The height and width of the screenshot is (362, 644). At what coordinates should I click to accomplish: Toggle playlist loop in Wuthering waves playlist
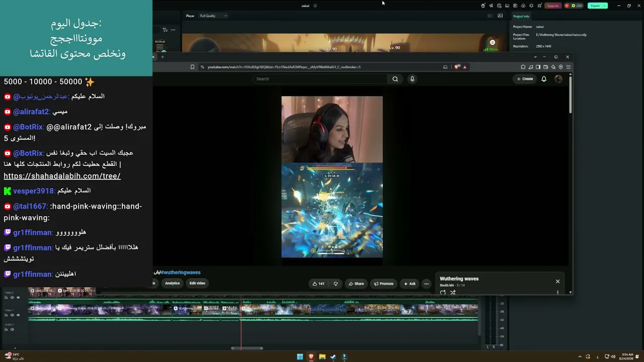coord(443,292)
